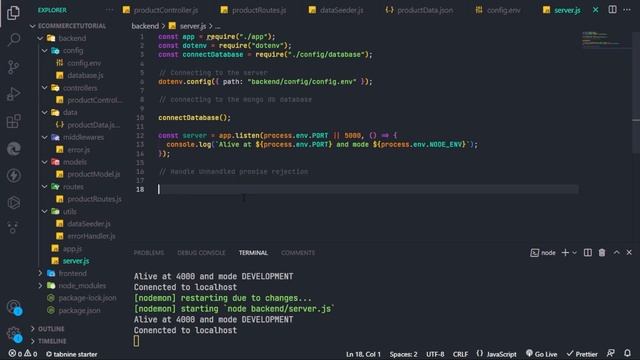
Task: Open Run and Debug view
Action: coord(13,94)
